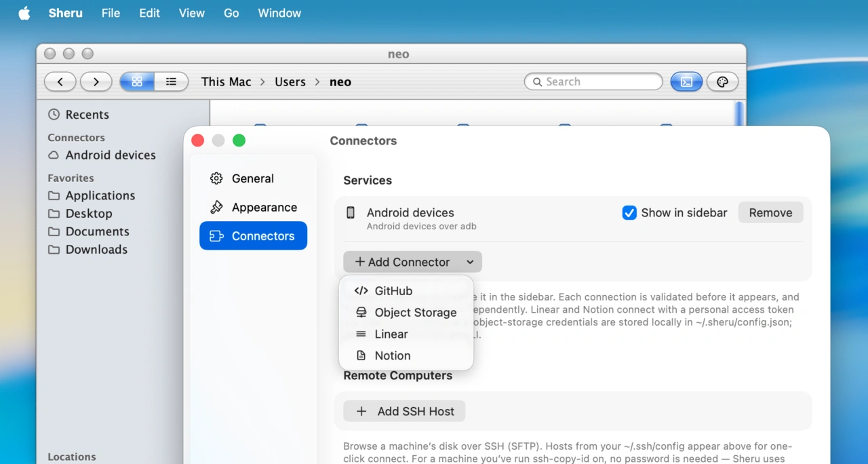This screenshot has height=464, width=868.
Task: Open the appearance palette icon in toolbar
Action: [x=722, y=81]
